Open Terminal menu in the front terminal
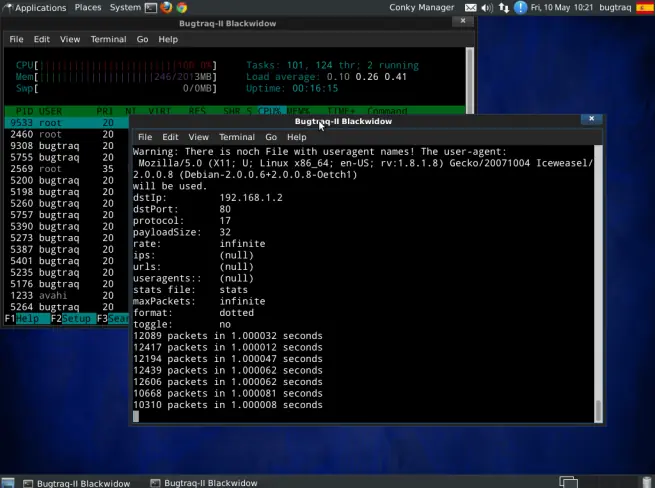The image size is (655, 488). click(x=237, y=137)
